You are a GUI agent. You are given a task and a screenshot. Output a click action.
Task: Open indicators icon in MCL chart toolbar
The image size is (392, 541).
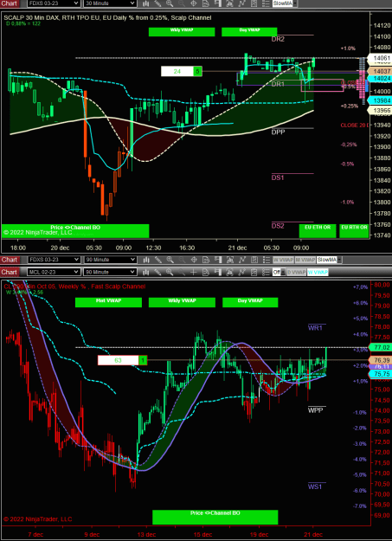(x=241, y=272)
